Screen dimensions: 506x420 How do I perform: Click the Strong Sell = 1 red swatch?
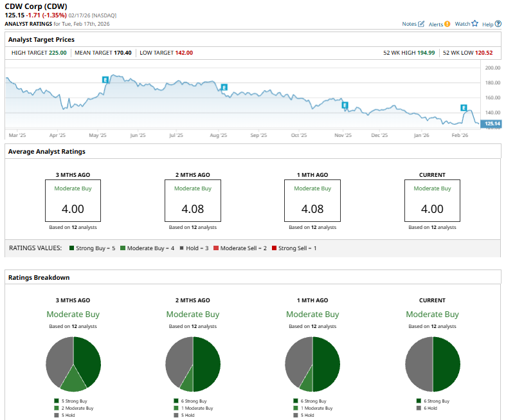(274, 248)
